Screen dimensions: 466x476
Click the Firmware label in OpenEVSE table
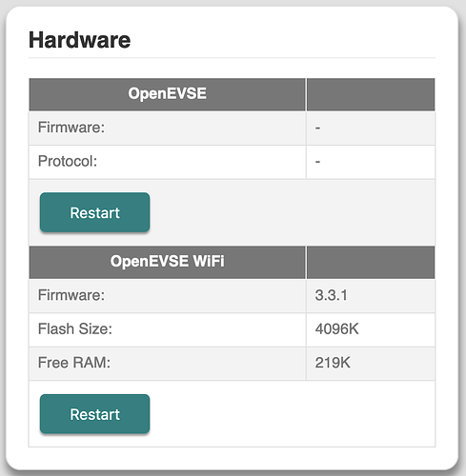(x=71, y=128)
